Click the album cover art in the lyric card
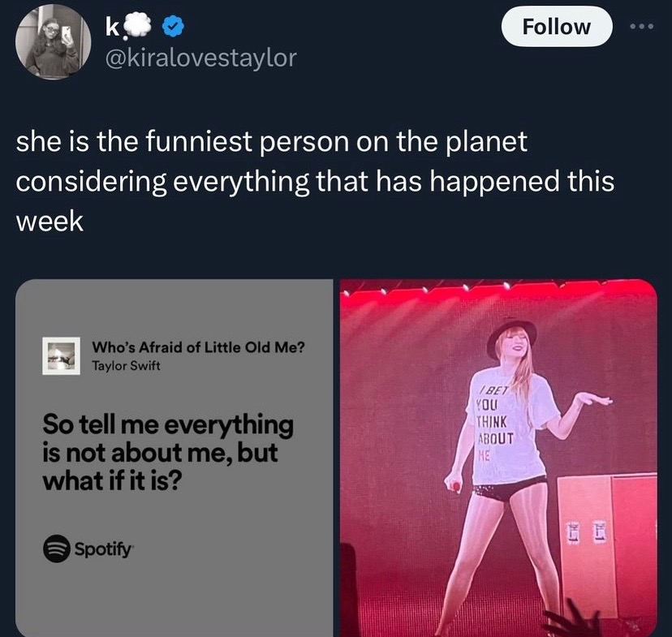672x637 pixels. click(61, 356)
